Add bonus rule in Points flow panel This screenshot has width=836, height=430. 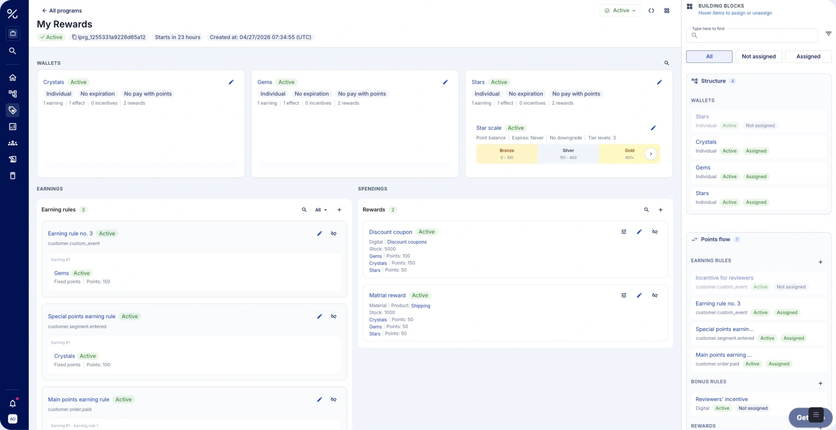[x=821, y=383]
